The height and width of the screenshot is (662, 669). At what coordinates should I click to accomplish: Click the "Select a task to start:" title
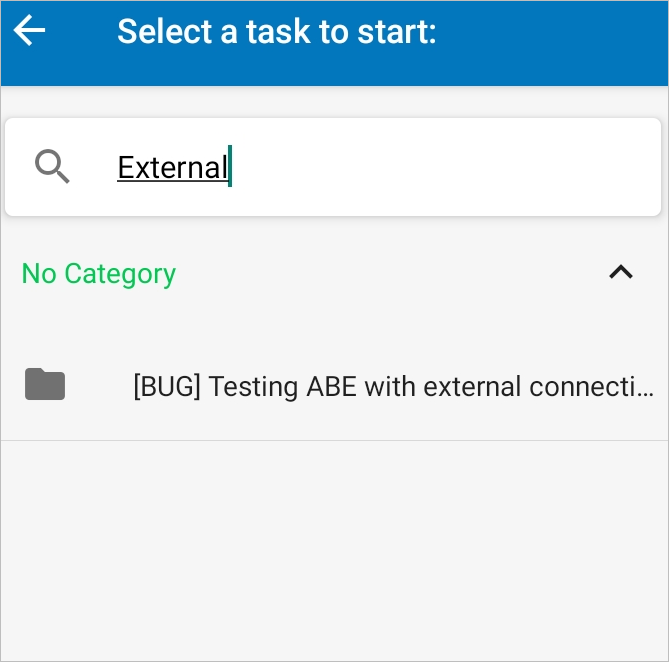pos(277,32)
